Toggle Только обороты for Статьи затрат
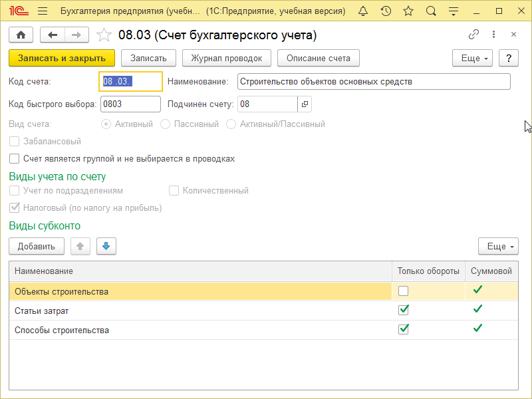Viewport: 532px width, 399px height. click(404, 310)
